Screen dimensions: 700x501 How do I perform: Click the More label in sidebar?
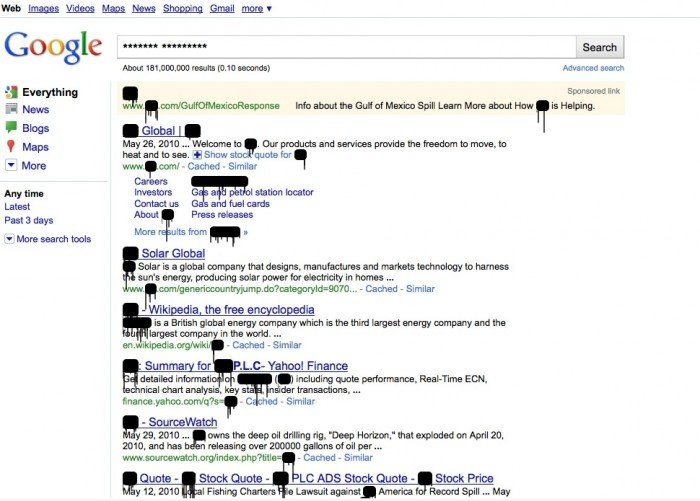click(34, 166)
